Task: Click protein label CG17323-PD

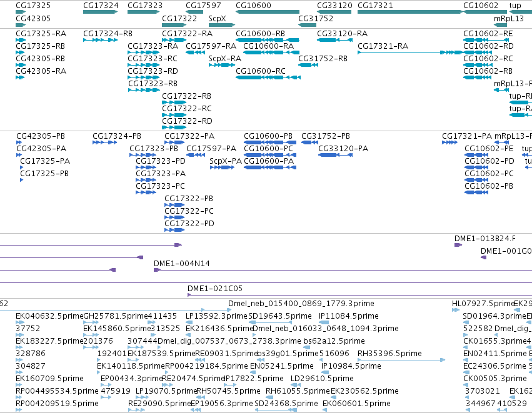Action: [x=161, y=161]
